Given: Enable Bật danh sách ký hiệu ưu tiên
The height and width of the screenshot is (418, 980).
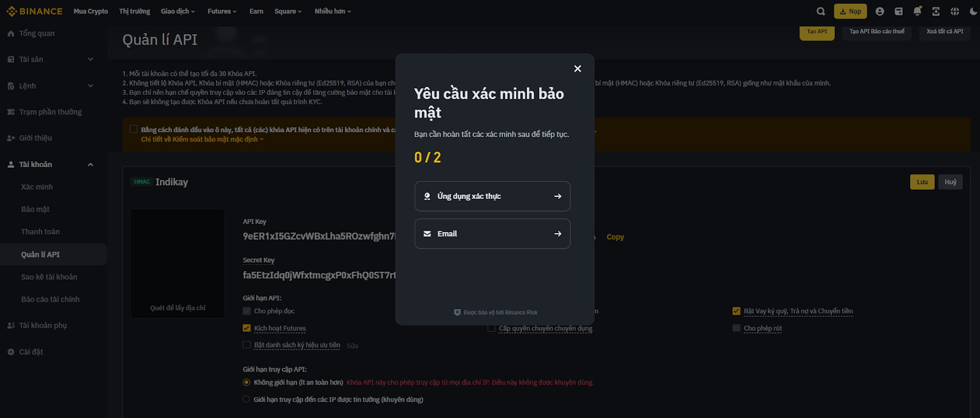Looking at the screenshot, I should pyautogui.click(x=247, y=345).
